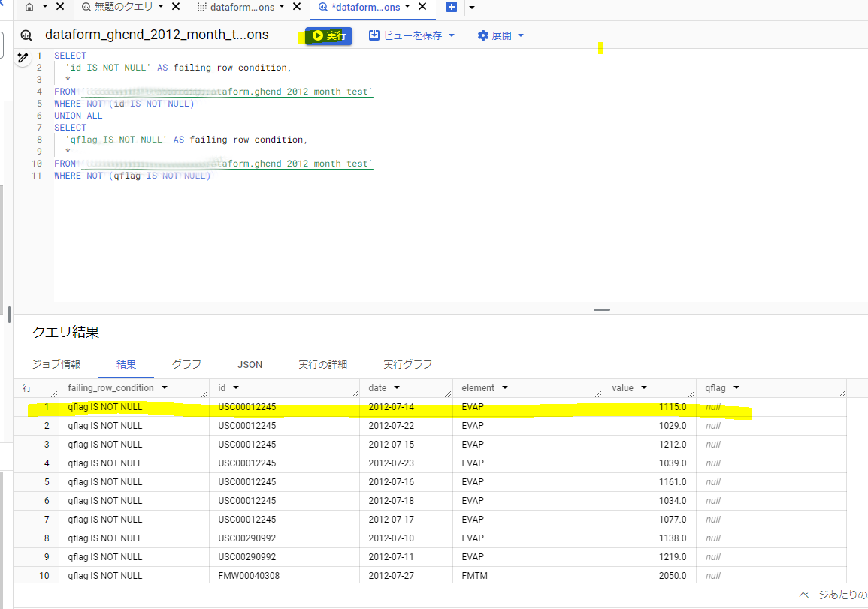Close the 無題のクエリ tab
Image resolution: width=868 pixels, height=609 pixels.
coord(176,7)
